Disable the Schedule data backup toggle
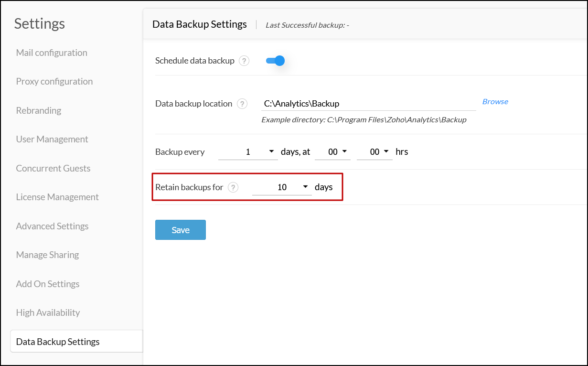The width and height of the screenshot is (588, 366). coord(276,61)
